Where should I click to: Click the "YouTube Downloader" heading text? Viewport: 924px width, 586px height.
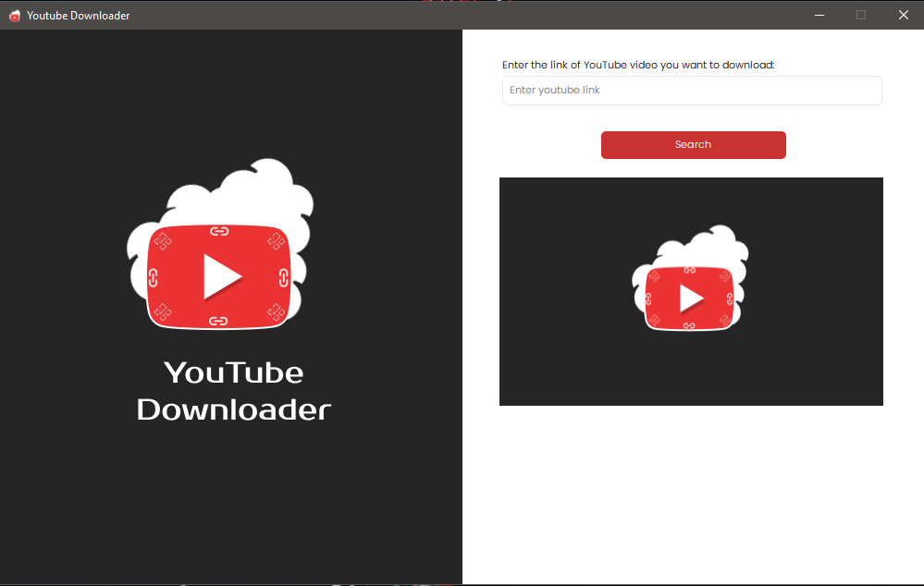234,391
